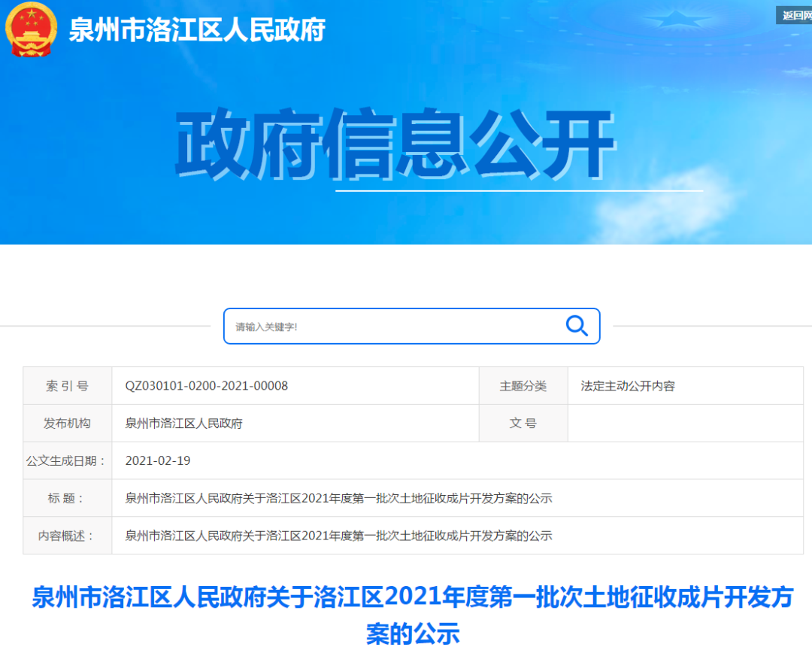Screen dimensions: 812x647
Task: Focus the keyword search input field
Action: click(x=412, y=326)
